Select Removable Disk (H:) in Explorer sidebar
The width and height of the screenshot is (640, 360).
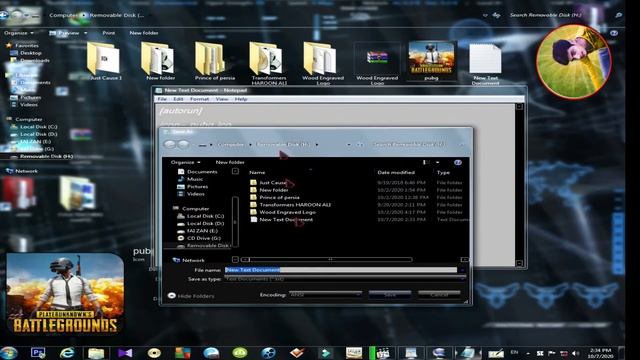(42, 156)
